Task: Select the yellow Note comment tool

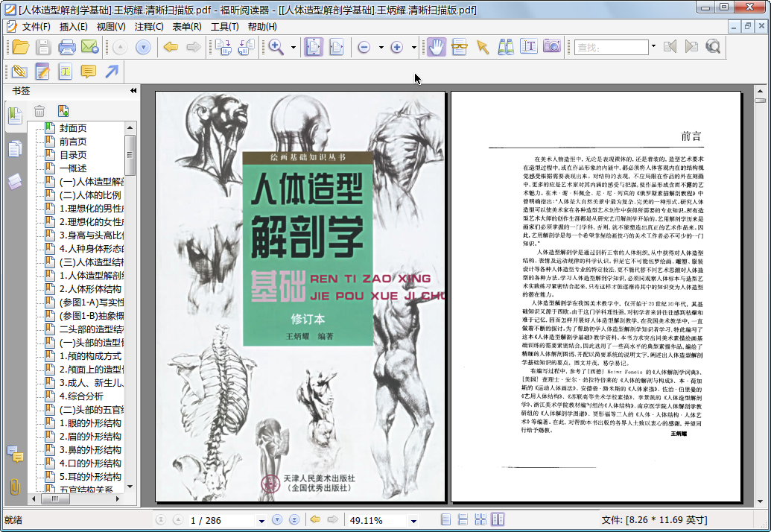Action: click(88, 72)
